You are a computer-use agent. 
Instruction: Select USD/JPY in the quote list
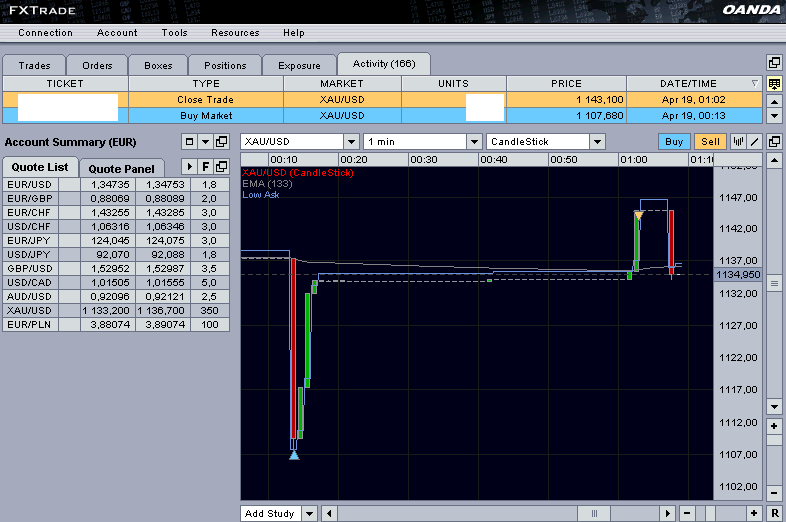coord(116,254)
